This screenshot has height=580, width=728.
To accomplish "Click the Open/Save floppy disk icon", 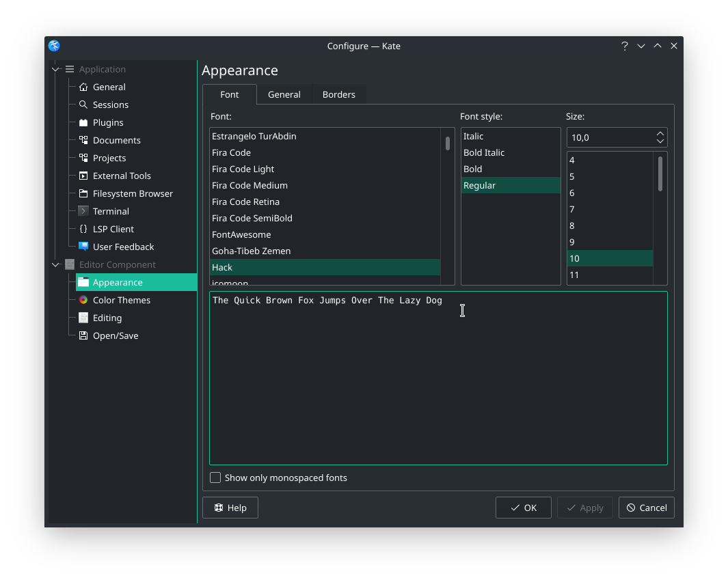I will pos(83,335).
